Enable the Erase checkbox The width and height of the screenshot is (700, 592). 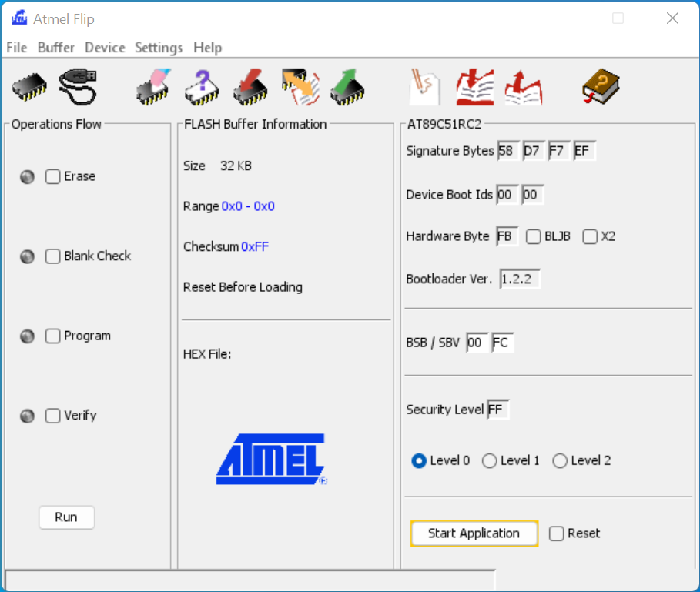[x=52, y=176]
